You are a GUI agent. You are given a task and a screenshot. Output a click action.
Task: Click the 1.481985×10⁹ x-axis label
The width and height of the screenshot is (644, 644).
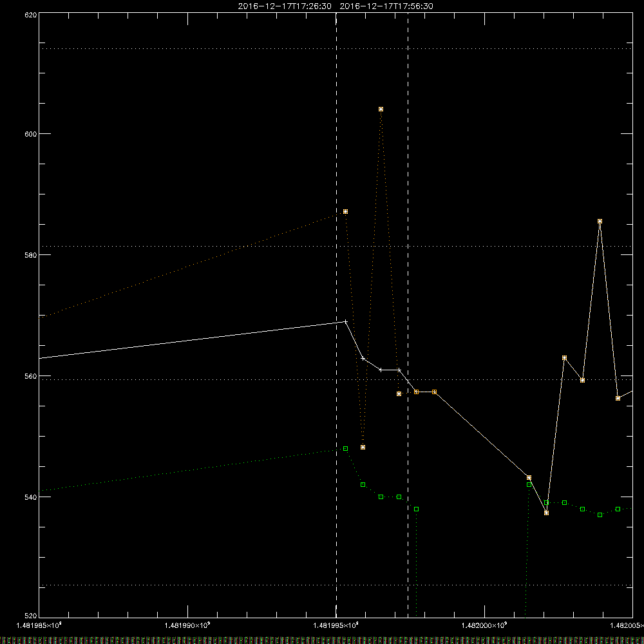click(39, 625)
